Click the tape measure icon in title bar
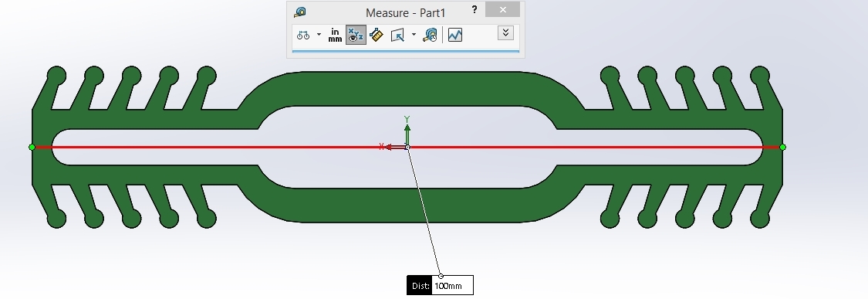This screenshot has height=299, width=868. coord(300,12)
